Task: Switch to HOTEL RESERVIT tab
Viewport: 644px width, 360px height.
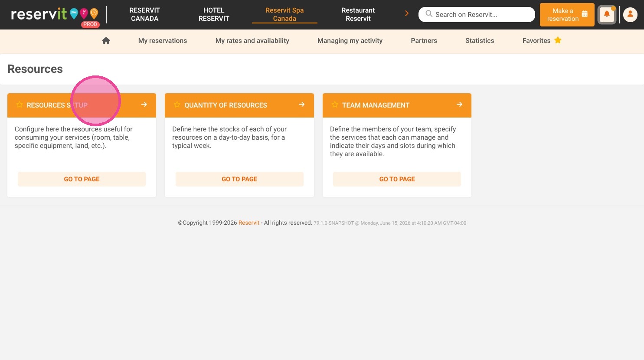Action: [x=214, y=14]
